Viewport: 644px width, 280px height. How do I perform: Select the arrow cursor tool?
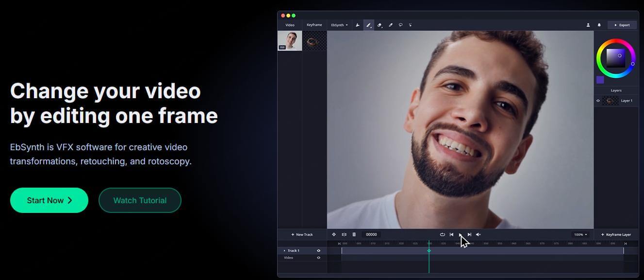tap(358, 25)
